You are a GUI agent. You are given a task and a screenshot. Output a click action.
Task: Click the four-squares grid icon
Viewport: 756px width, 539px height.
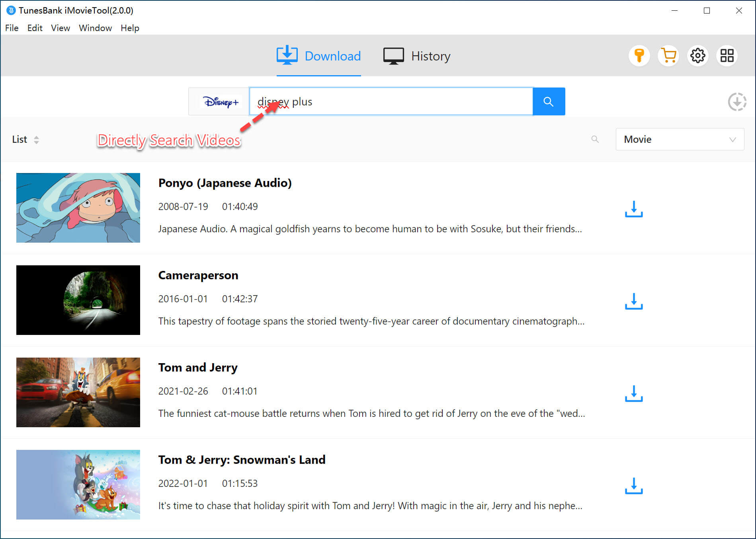(x=727, y=56)
